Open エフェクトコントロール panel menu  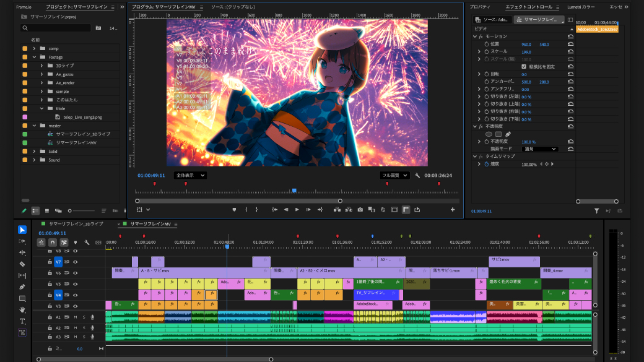[x=557, y=7]
